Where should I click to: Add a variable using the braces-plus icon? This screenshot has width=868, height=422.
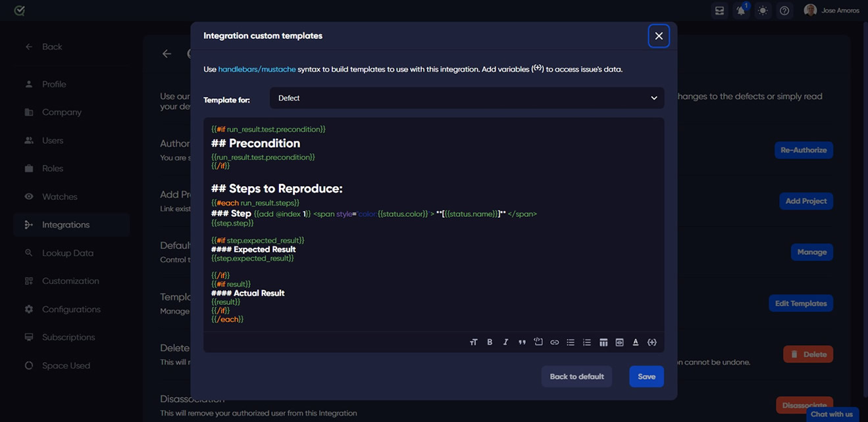(x=652, y=342)
